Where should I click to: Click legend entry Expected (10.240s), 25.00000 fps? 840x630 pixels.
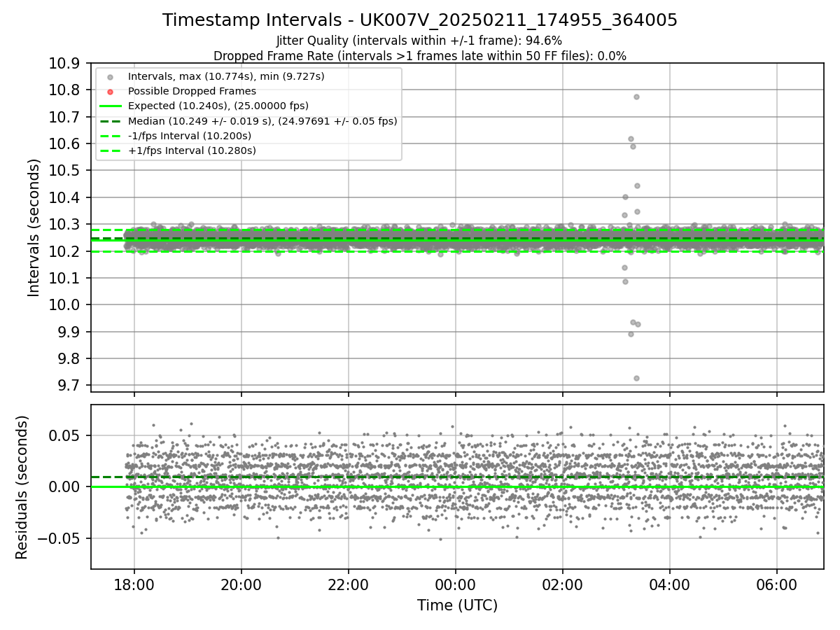tap(218, 106)
